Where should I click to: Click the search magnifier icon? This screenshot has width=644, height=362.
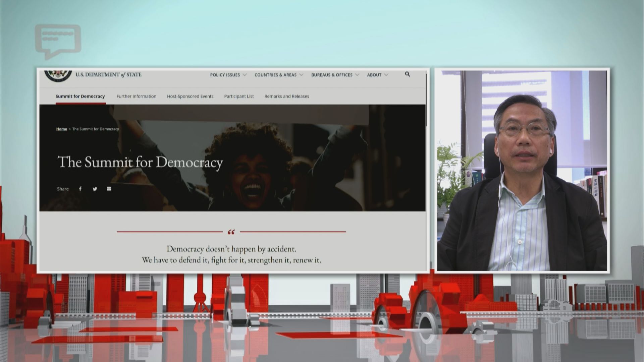(x=407, y=74)
